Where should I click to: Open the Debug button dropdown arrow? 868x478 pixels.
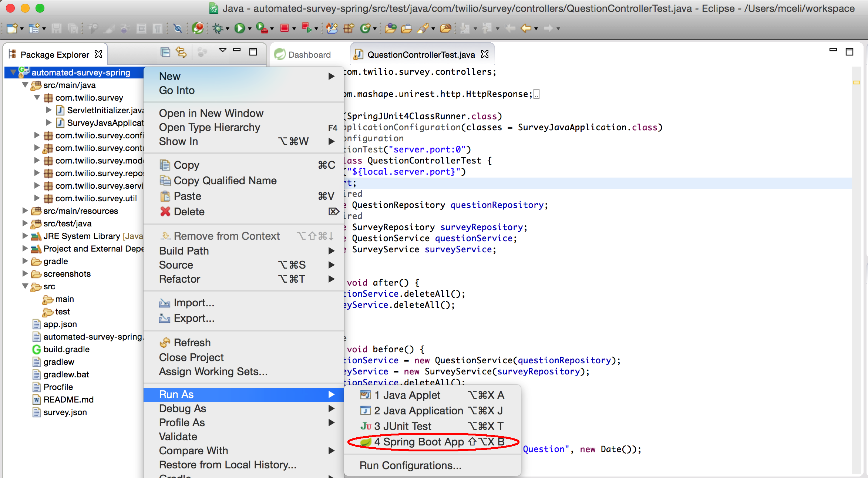point(228,29)
